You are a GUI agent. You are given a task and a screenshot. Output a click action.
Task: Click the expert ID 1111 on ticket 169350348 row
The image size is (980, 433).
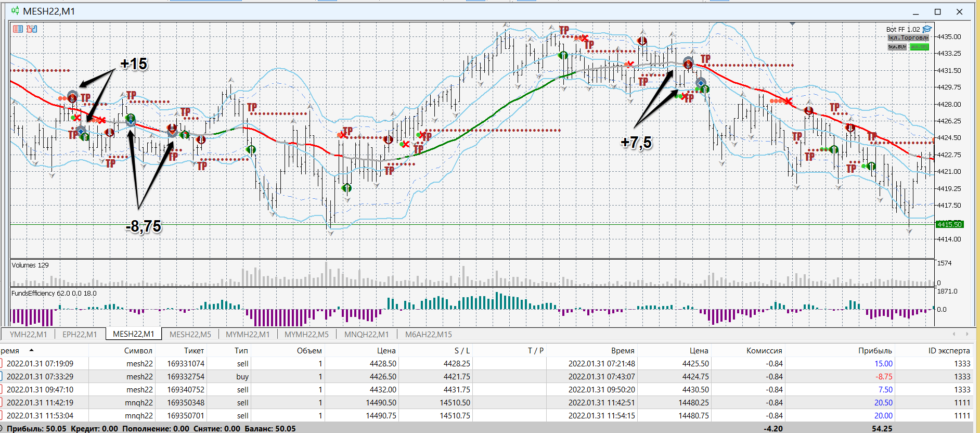(x=962, y=402)
